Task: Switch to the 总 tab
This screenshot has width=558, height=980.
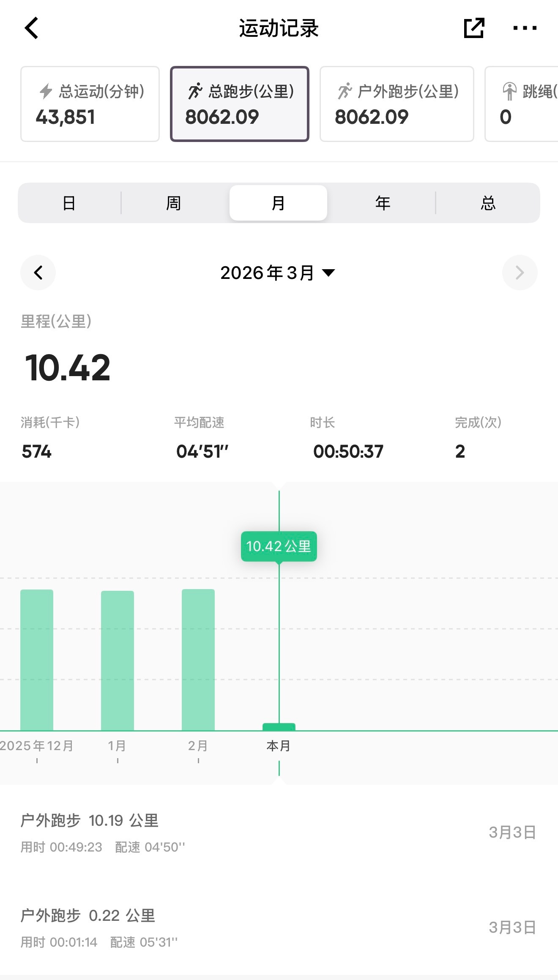Action: (488, 203)
